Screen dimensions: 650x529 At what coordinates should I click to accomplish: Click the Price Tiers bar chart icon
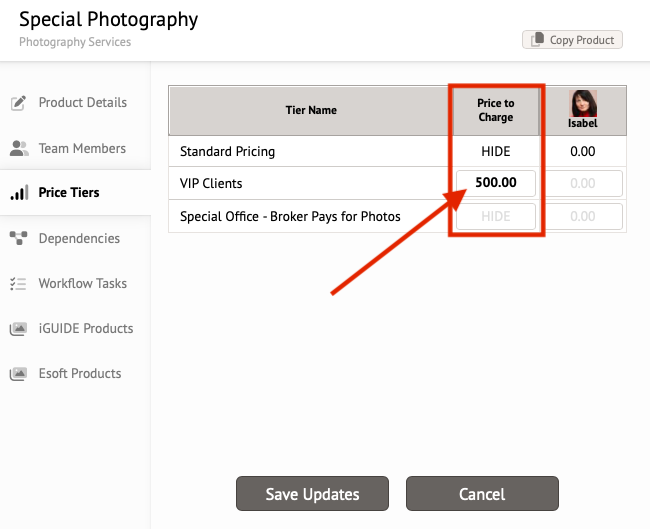(19, 193)
